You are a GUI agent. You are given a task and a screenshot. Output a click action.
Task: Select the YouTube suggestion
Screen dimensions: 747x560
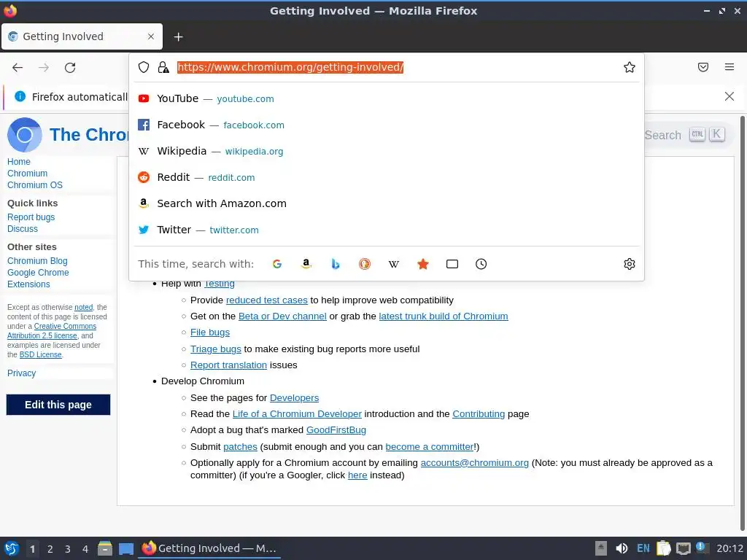pyautogui.click(x=387, y=98)
